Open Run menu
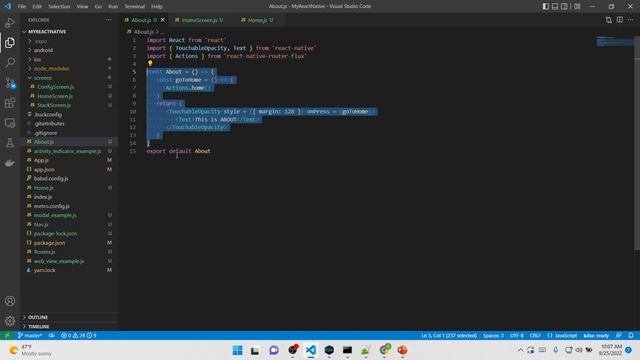This screenshot has height=360, width=640. 113,7
